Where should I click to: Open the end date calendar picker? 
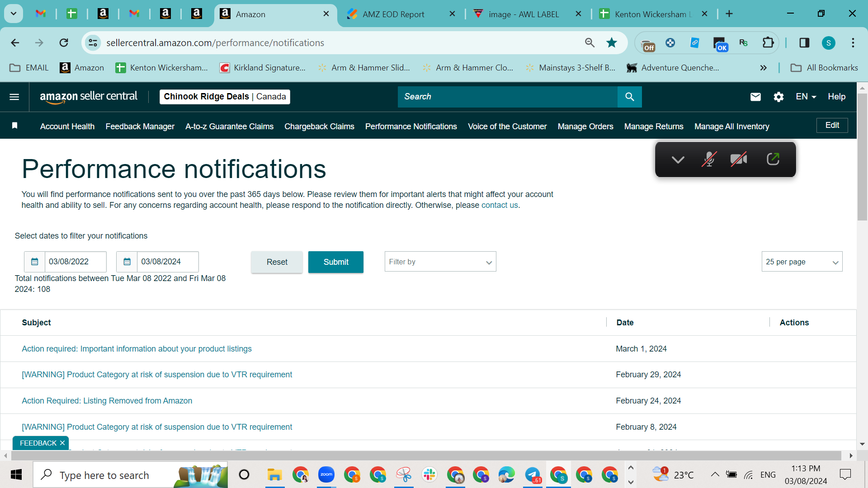pos(127,262)
